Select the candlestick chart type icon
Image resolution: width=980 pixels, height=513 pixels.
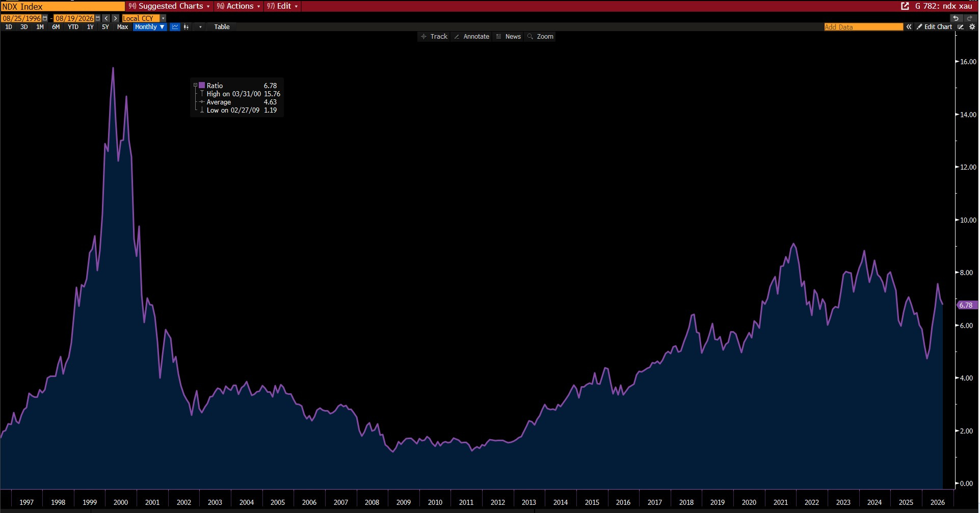pyautogui.click(x=187, y=27)
